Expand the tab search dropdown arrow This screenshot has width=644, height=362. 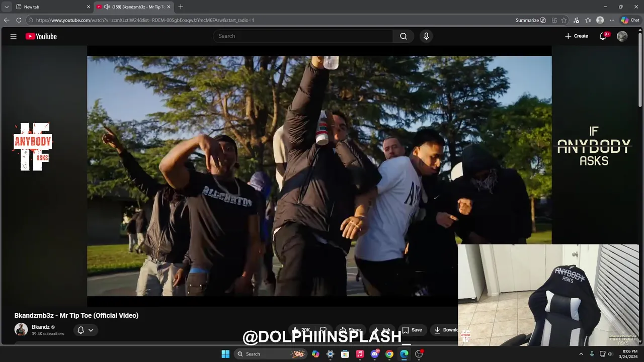coord(7,7)
